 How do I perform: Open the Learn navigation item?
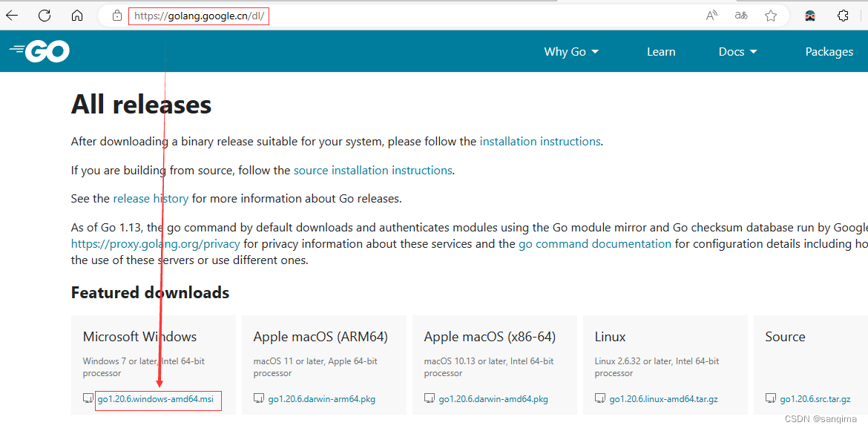(x=661, y=51)
